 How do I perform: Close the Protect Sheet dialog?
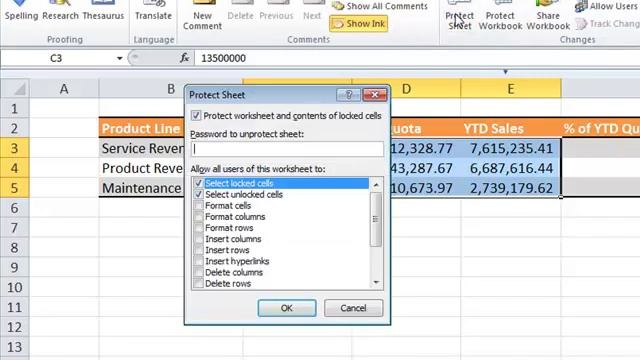pos(375,95)
